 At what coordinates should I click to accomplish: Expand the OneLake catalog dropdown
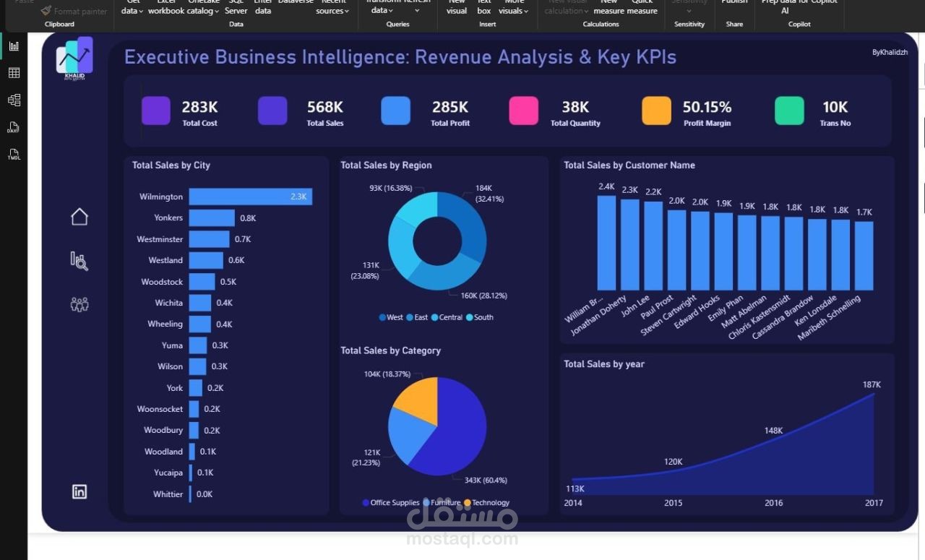(204, 9)
